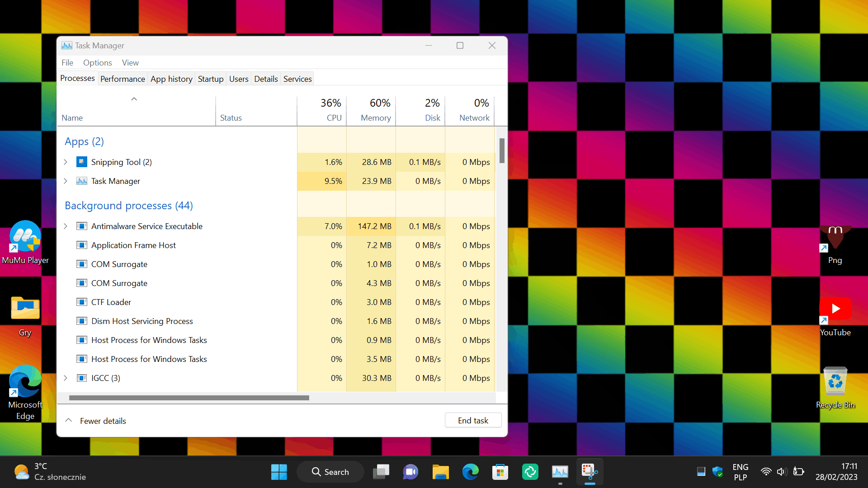Open the Options menu
The image size is (868, 488).
[97, 63]
